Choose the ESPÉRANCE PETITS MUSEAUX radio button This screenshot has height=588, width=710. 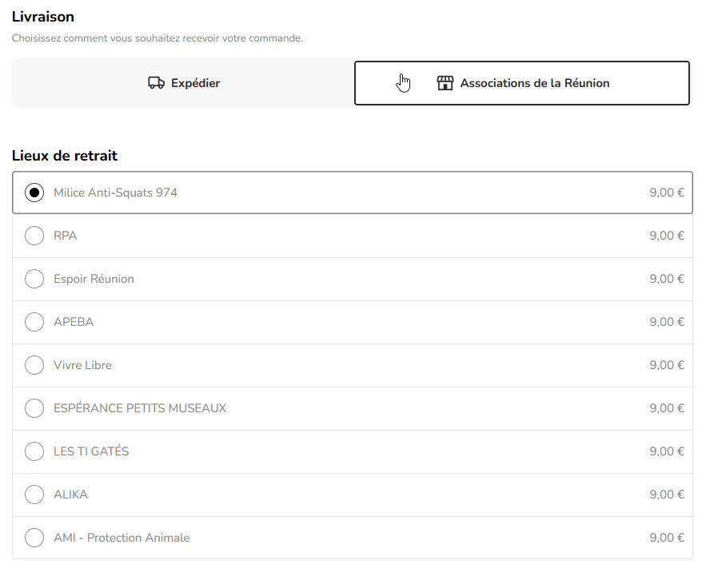tap(34, 408)
